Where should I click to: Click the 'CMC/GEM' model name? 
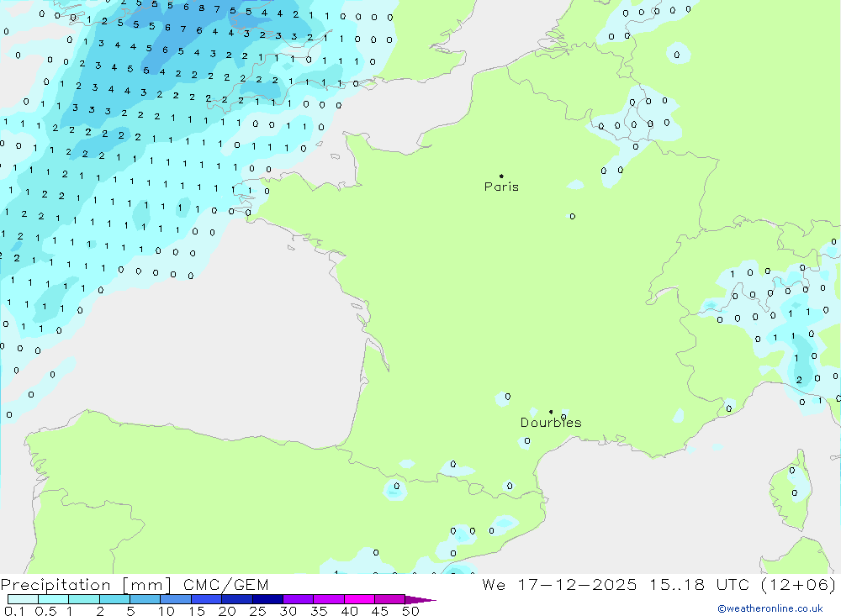225,585
